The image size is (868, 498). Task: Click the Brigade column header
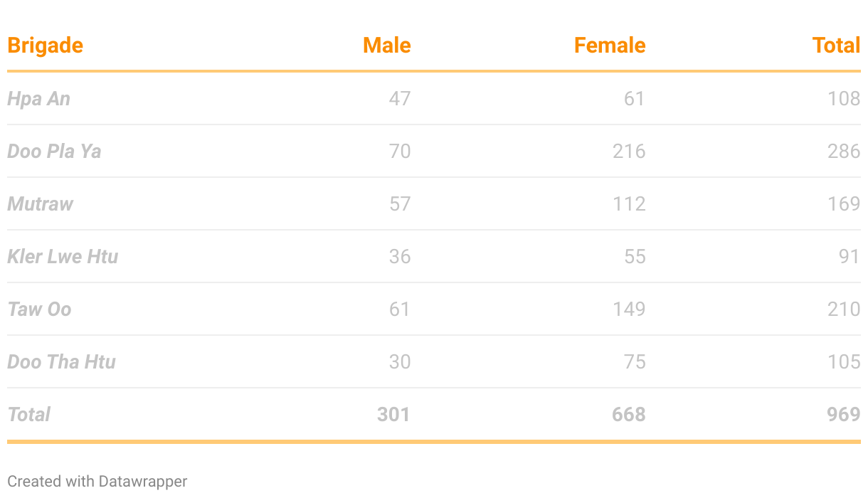click(45, 46)
